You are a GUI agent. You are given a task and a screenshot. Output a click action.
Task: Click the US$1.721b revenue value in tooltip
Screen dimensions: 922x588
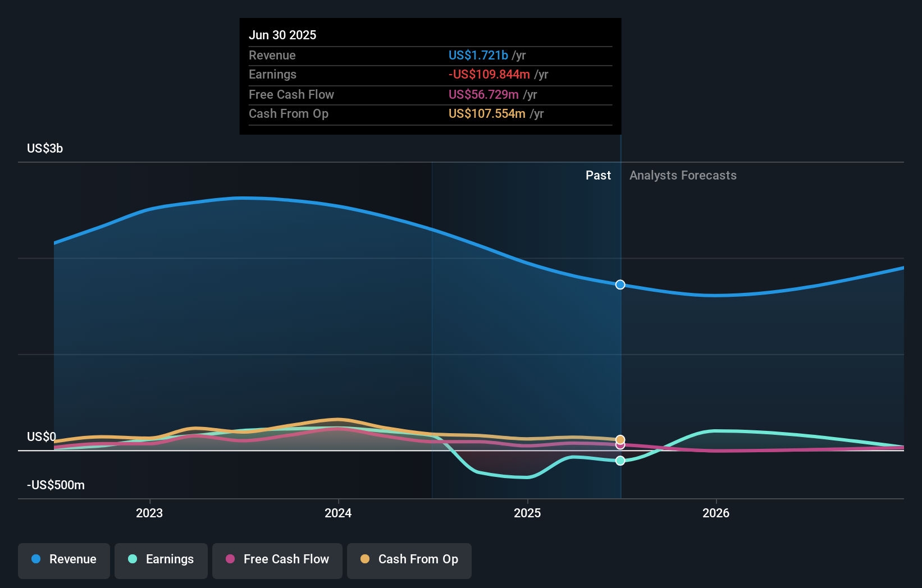(x=478, y=55)
